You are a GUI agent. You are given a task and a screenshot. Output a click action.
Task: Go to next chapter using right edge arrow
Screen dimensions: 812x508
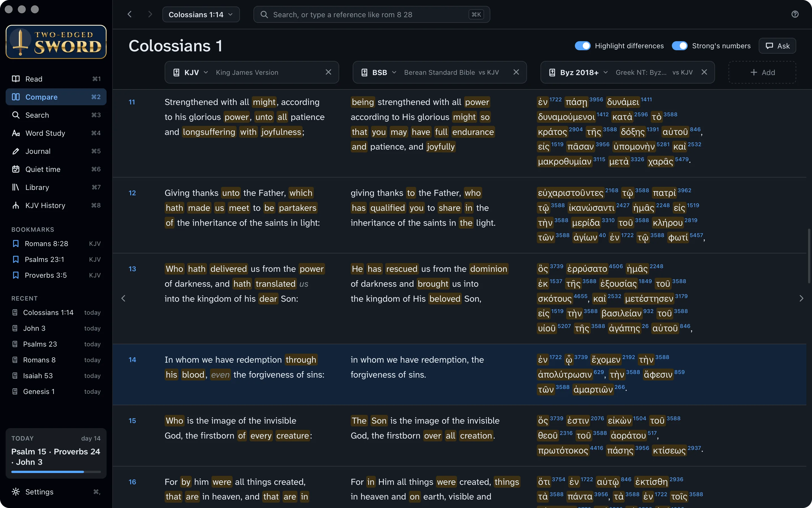(801, 298)
